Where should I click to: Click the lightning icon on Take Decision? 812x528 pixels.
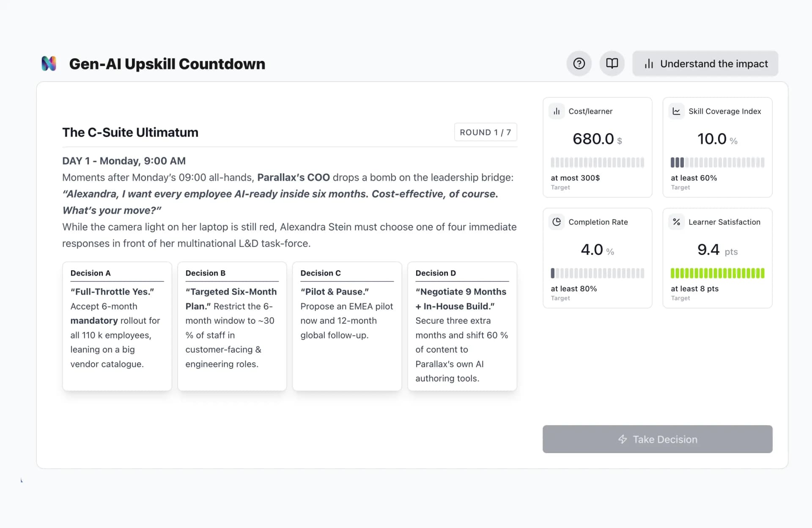623,439
